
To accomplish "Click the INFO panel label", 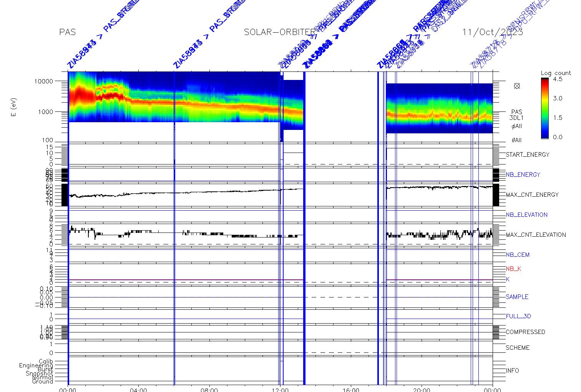I will coord(512,371).
